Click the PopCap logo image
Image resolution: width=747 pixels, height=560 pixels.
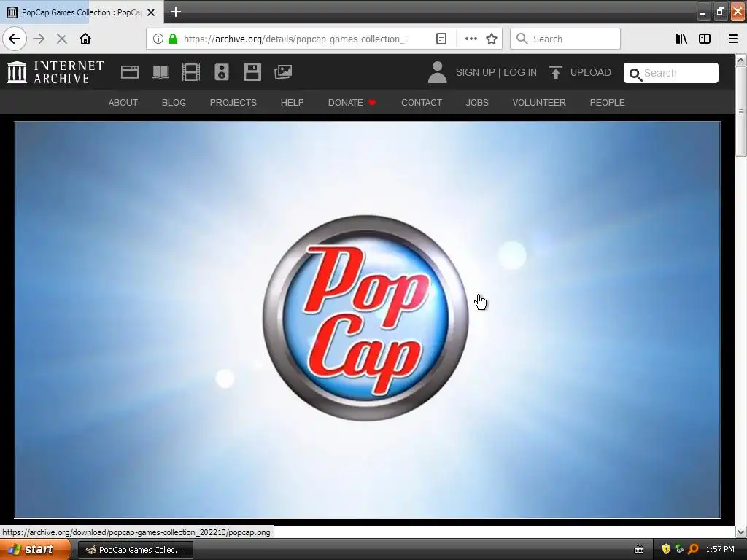pos(368,319)
